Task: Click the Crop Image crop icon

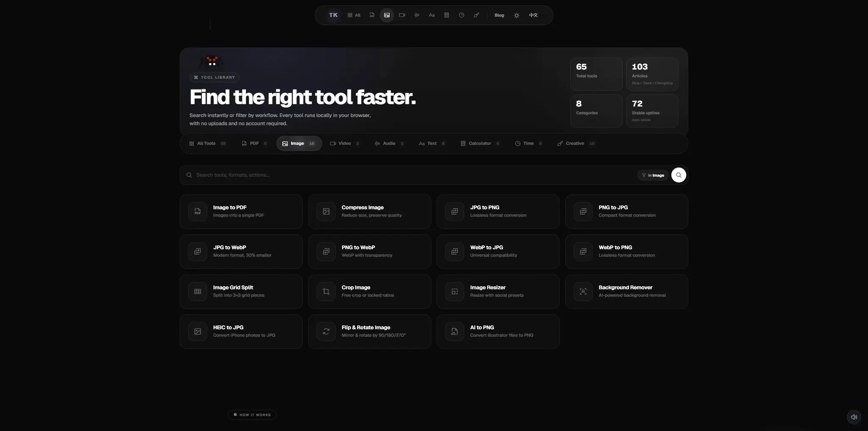Action: tap(326, 292)
